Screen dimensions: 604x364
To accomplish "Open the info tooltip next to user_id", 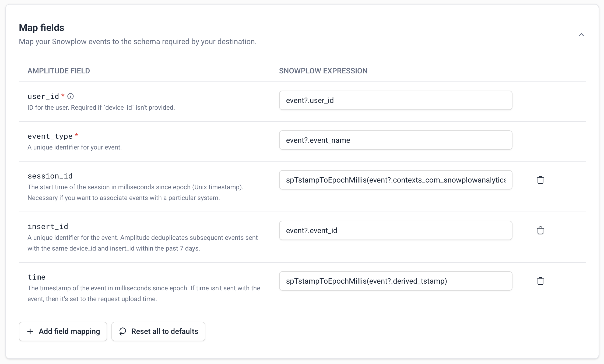I will (x=71, y=96).
